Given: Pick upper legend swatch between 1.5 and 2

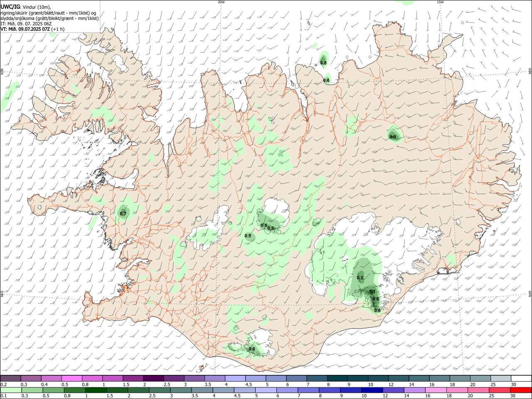Looking at the screenshot, I should 133,378.
